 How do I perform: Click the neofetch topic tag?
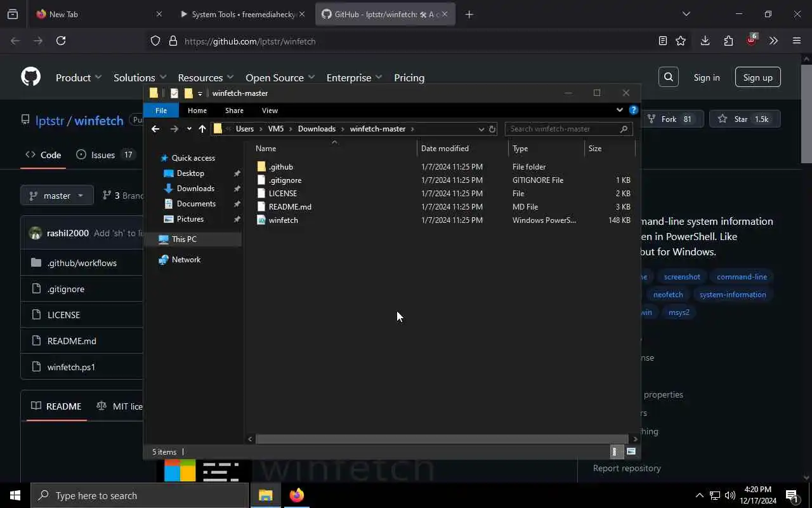tap(668, 295)
